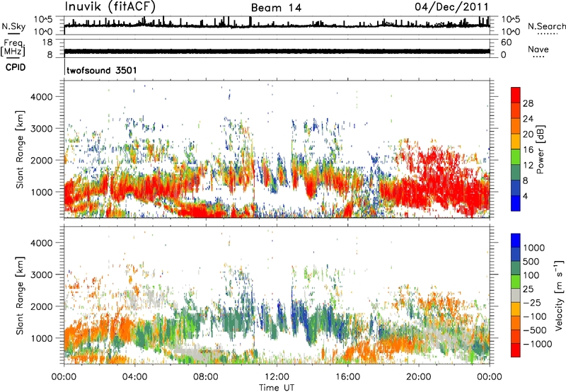Click the '3000' tick of the velocity panel

click(42, 275)
